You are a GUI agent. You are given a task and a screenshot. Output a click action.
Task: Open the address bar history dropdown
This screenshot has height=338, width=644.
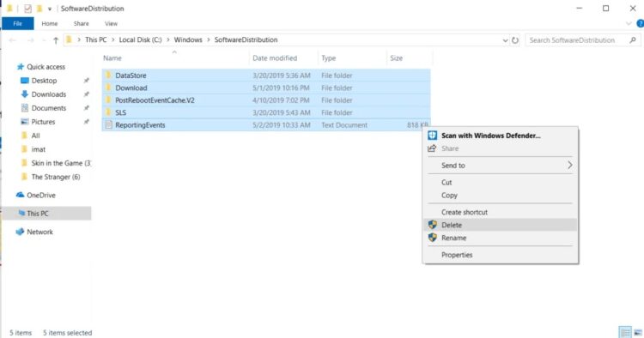(505, 40)
